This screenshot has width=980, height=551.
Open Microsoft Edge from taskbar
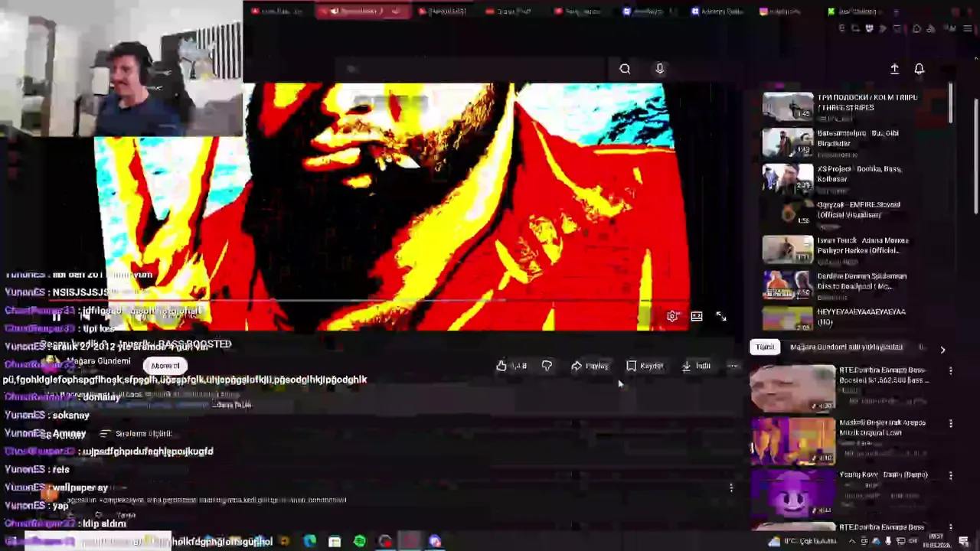309,542
